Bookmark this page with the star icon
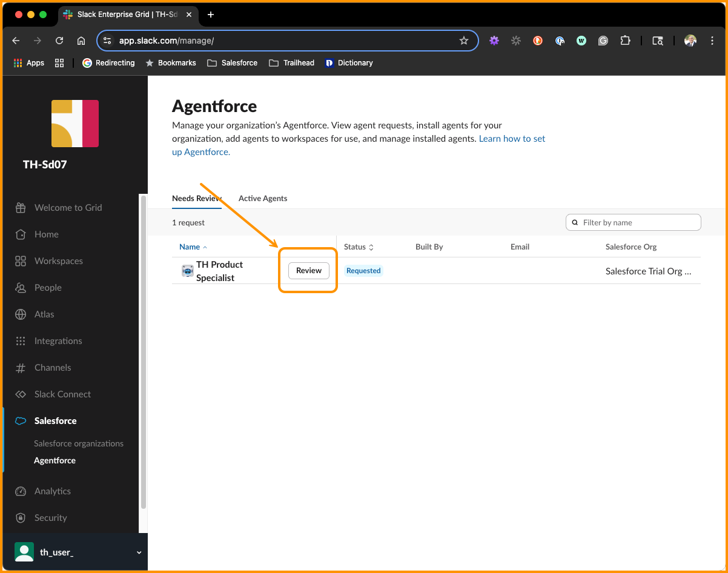The image size is (728, 573). click(464, 41)
